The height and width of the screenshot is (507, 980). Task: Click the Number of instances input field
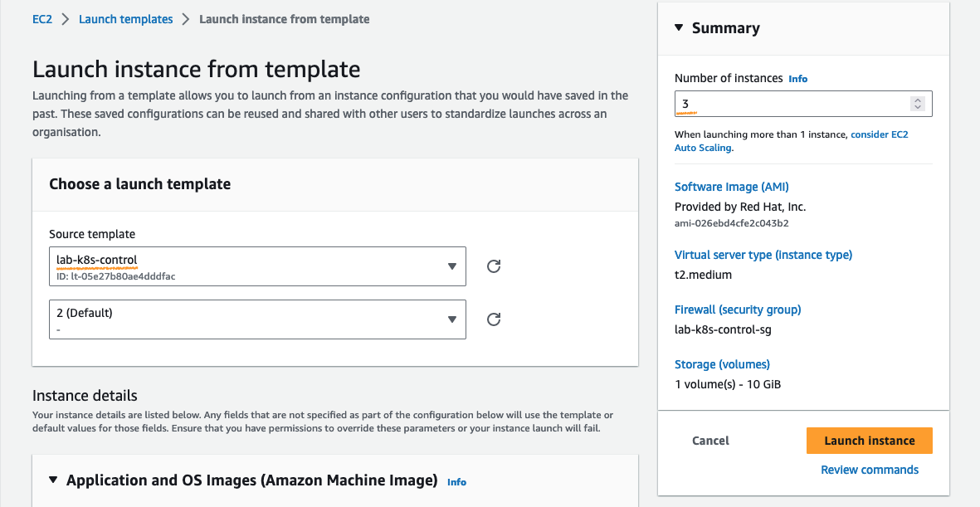792,104
